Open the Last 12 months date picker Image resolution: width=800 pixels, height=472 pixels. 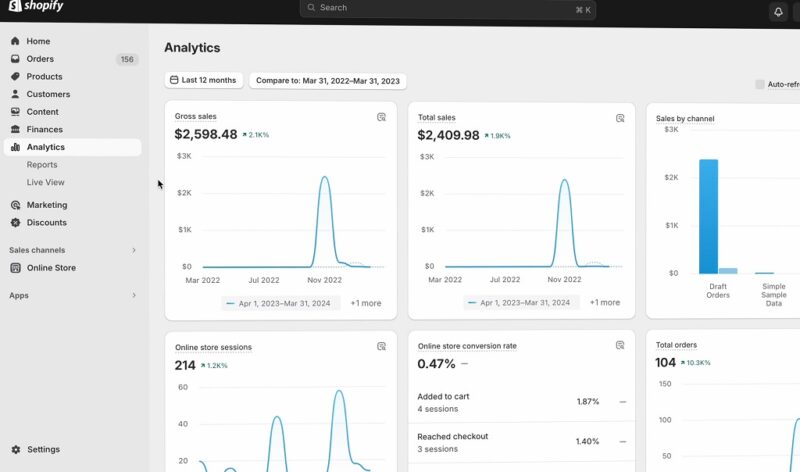(x=203, y=80)
